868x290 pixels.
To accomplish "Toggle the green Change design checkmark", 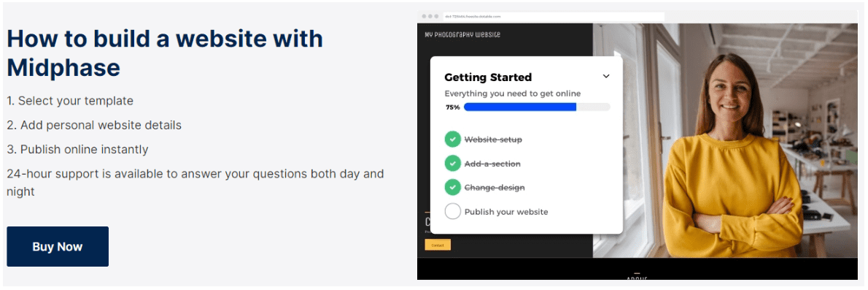I will [x=453, y=188].
